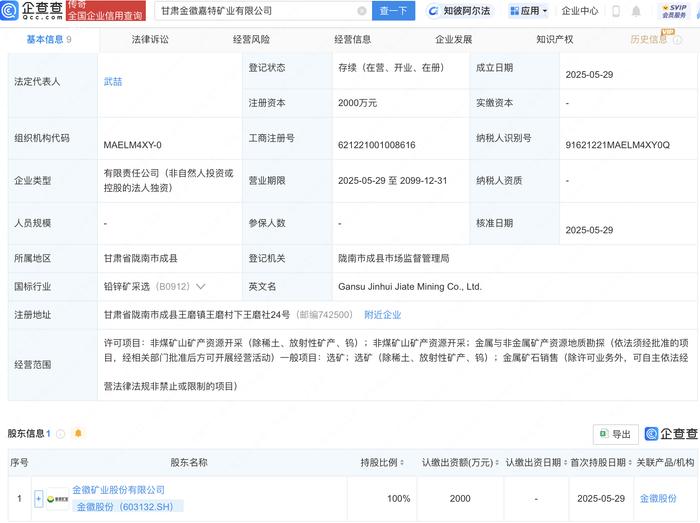Select 陇南市成县市场监督管理局 registration authority
700x523 pixels.
tap(393, 258)
